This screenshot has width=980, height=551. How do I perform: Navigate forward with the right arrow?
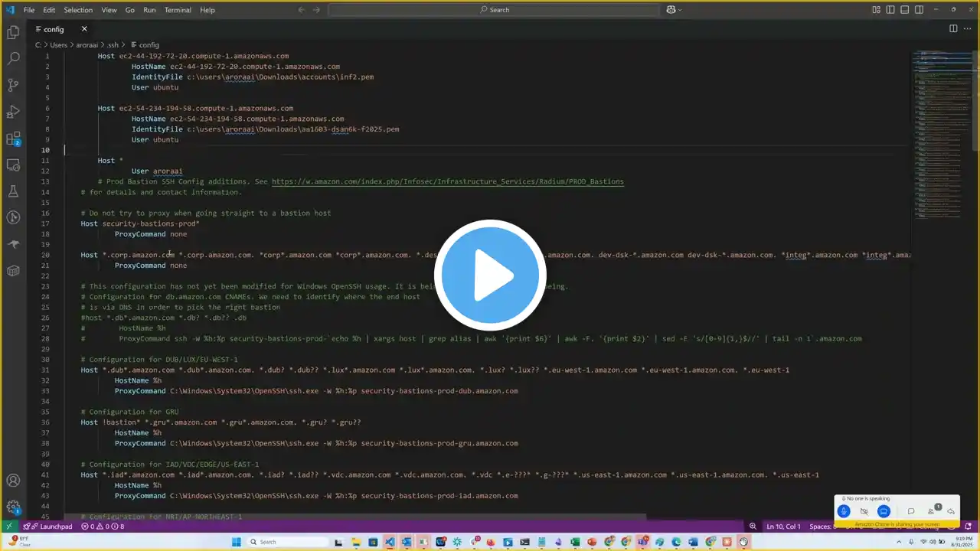tap(318, 10)
